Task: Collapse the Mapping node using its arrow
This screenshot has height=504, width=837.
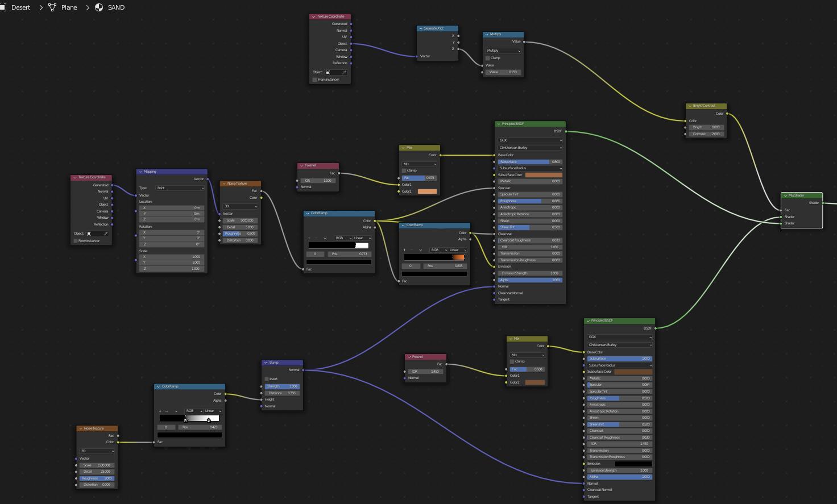Action: [x=140, y=172]
